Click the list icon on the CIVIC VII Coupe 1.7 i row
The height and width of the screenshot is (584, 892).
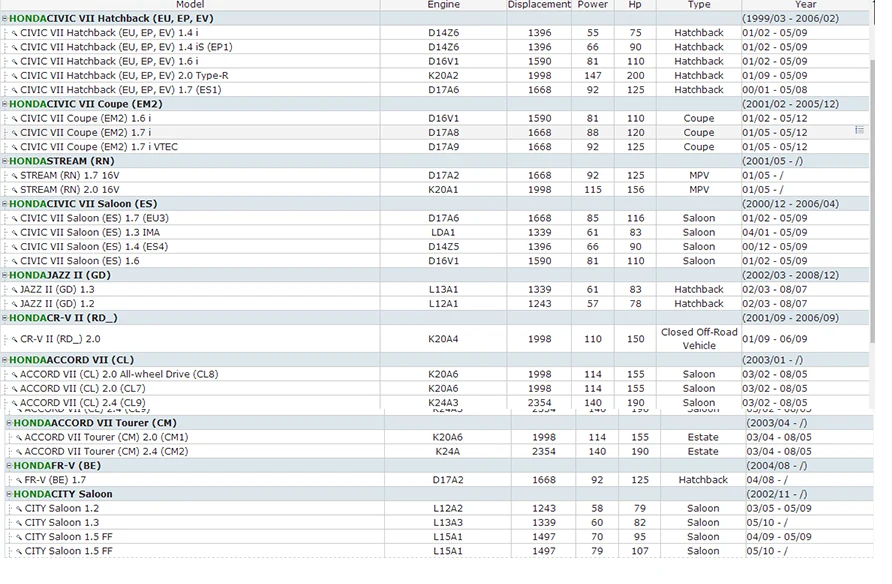coord(860,130)
